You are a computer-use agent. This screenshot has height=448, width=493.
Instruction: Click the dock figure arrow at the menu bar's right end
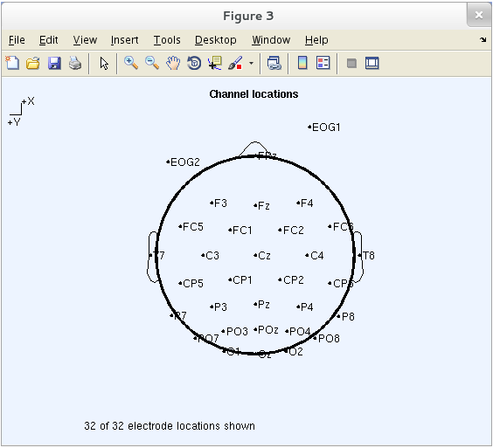483,40
